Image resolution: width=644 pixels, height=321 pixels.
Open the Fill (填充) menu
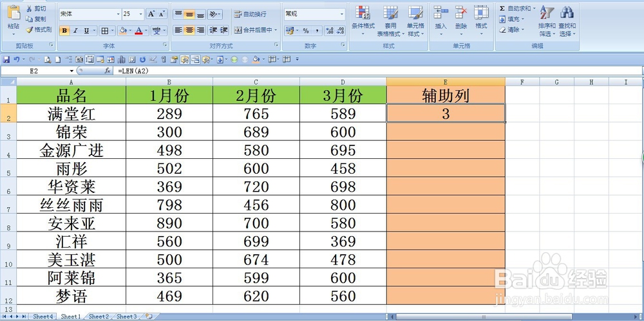512,19
